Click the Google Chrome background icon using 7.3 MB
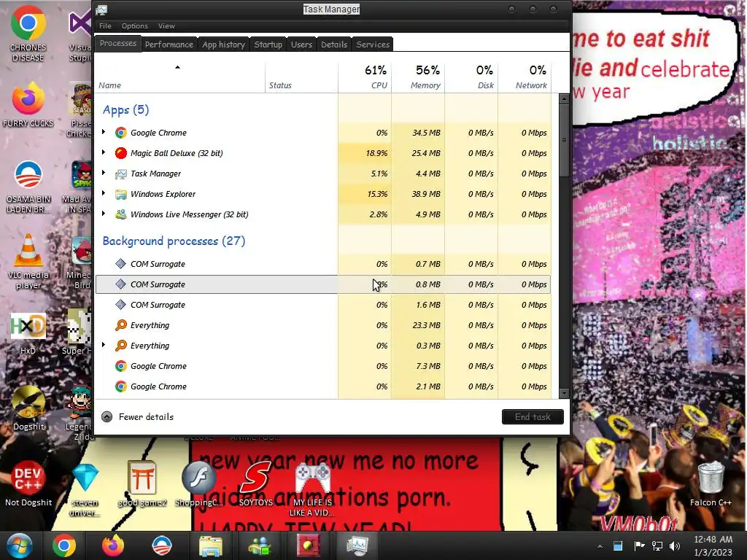This screenshot has height=560, width=747. (121, 366)
